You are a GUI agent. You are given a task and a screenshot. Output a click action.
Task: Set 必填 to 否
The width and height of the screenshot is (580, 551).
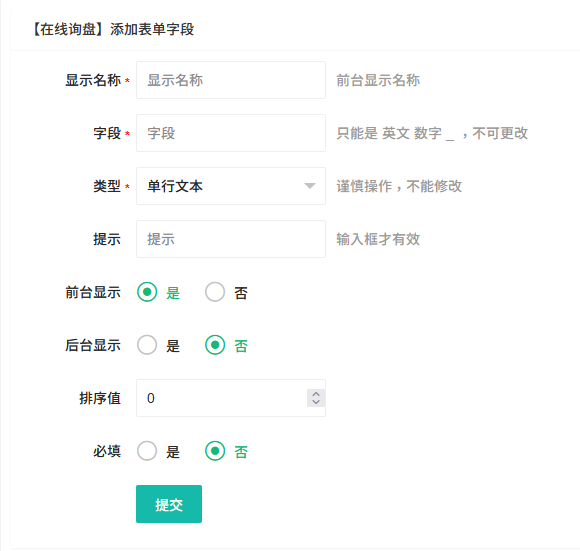(215, 451)
